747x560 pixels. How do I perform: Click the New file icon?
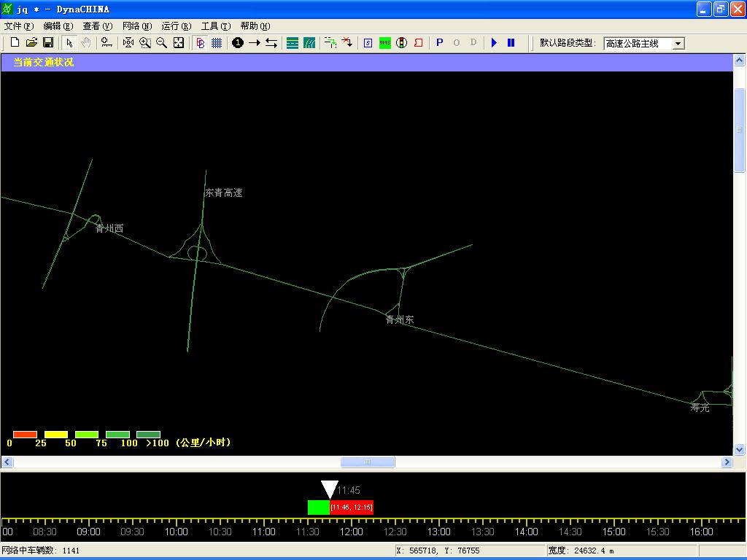point(15,43)
